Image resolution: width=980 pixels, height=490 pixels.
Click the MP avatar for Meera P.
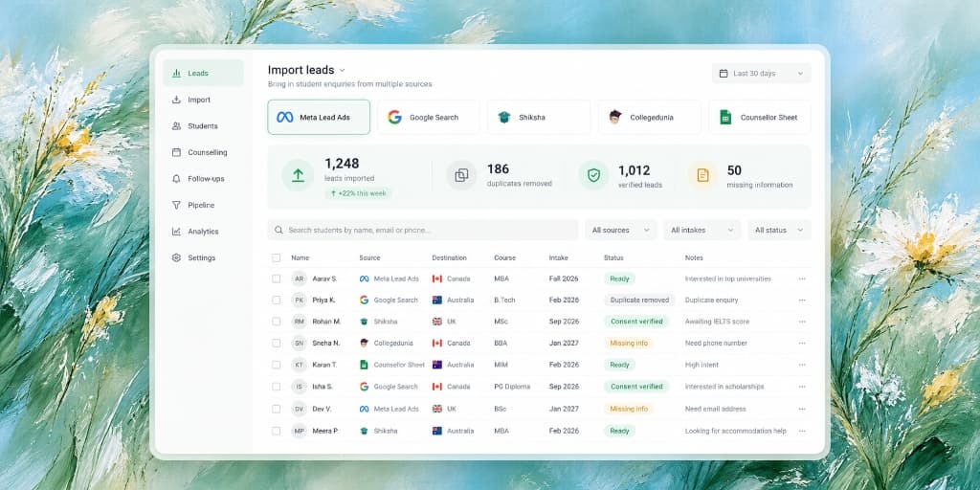(x=300, y=431)
